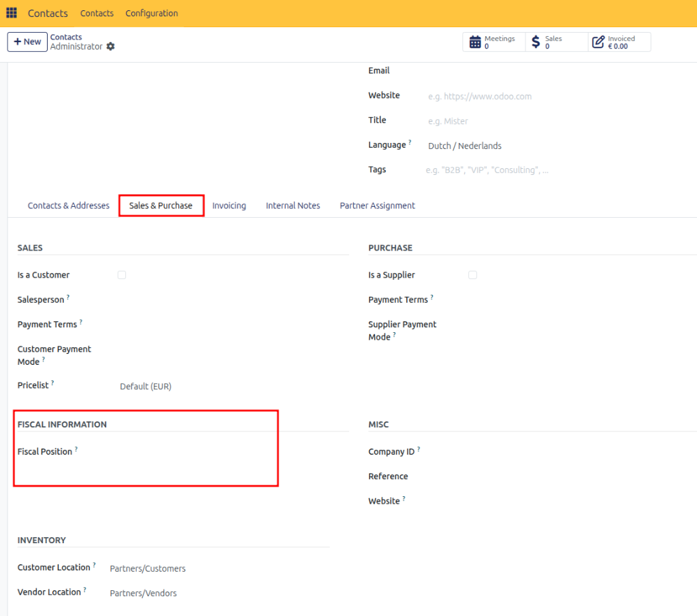Image resolution: width=697 pixels, height=616 pixels.
Task: Show help tooltip for Fiscal Position
Action: [x=76, y=449]
